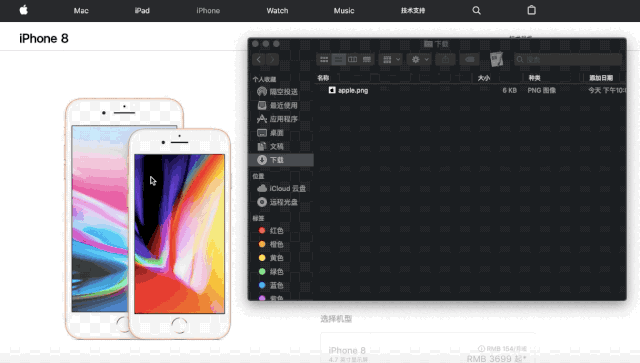This screenshot has height=363, width=640.
Task: Open the Mac menu item
Action: (81, 11)
